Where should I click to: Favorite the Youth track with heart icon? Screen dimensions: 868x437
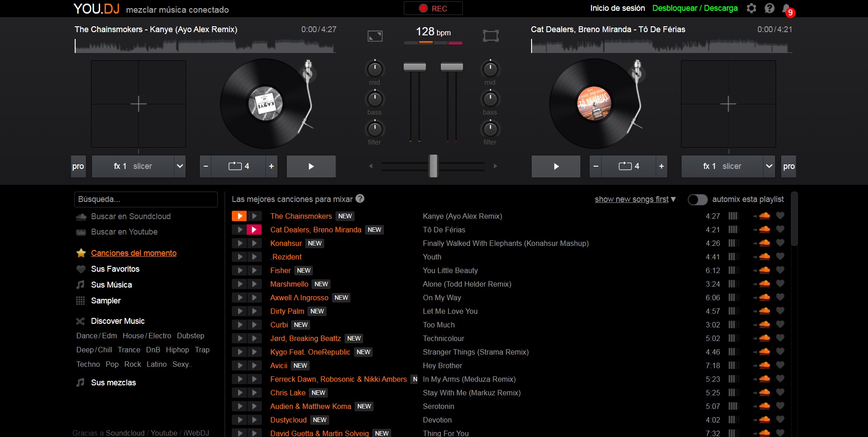coord(780,257)
